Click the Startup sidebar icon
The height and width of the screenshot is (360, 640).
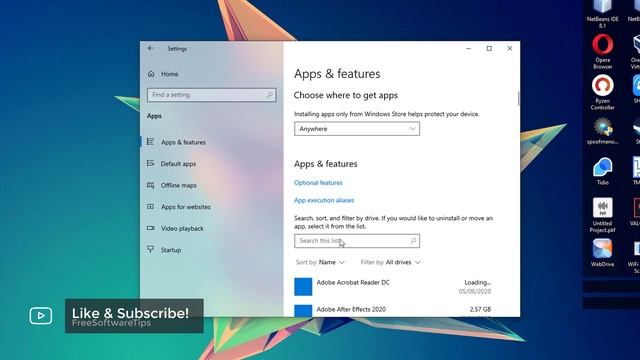(x=151, y=249)
